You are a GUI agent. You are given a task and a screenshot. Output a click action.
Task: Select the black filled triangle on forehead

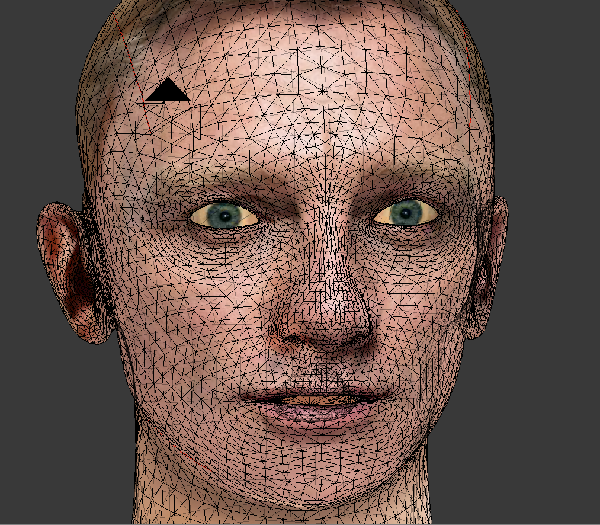click(168, 90)
